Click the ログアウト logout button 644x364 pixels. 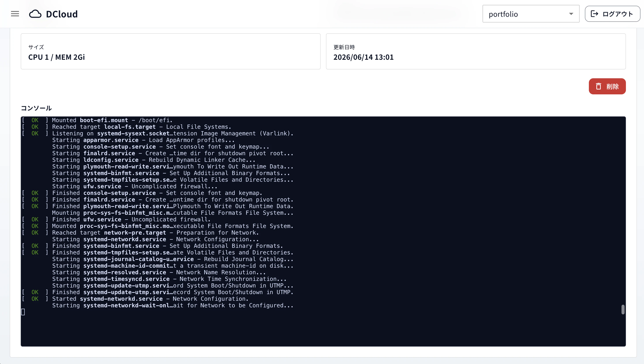click(x=612, y=14)
